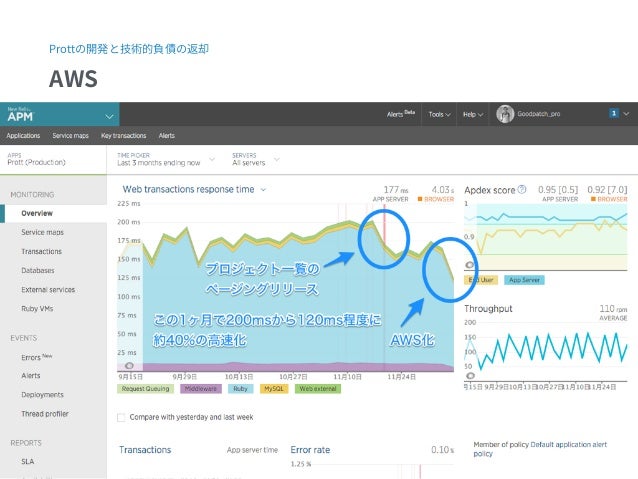Open the time picker Last 3 months dropdown

[x=166, y=160]
